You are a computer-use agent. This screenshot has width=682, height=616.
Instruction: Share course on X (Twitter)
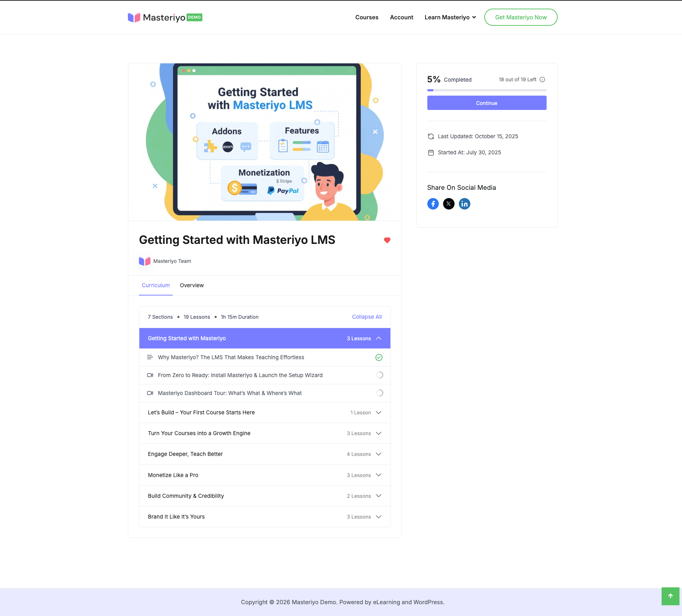click(449, 204)
